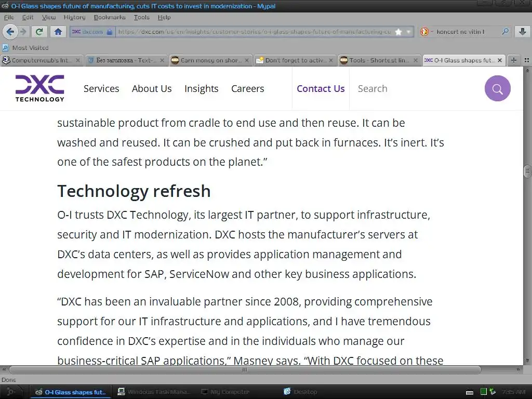Go back with the browser Back arrow

click(10, 32)
